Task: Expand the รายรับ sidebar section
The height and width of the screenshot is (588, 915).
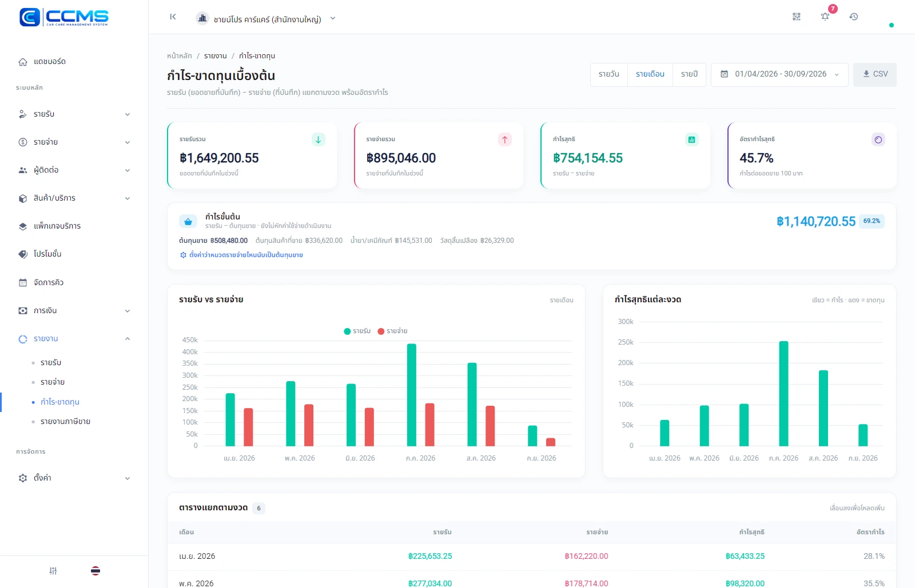Action: (x=74, y=114)
